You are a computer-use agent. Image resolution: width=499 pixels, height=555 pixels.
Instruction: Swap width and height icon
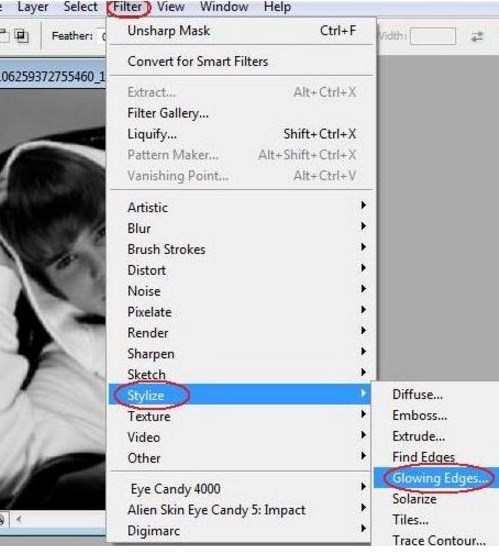tap(477, 36)
